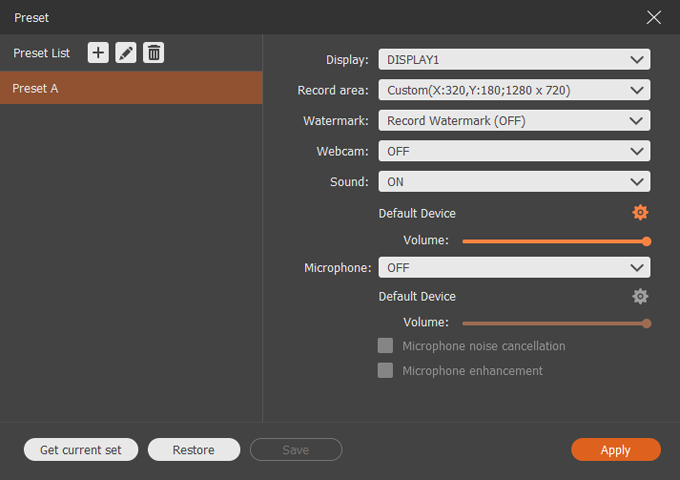Viewport: 680px width, 480px height.
Task: Click the Microphone volume slider handle
Action: (647, 323)
